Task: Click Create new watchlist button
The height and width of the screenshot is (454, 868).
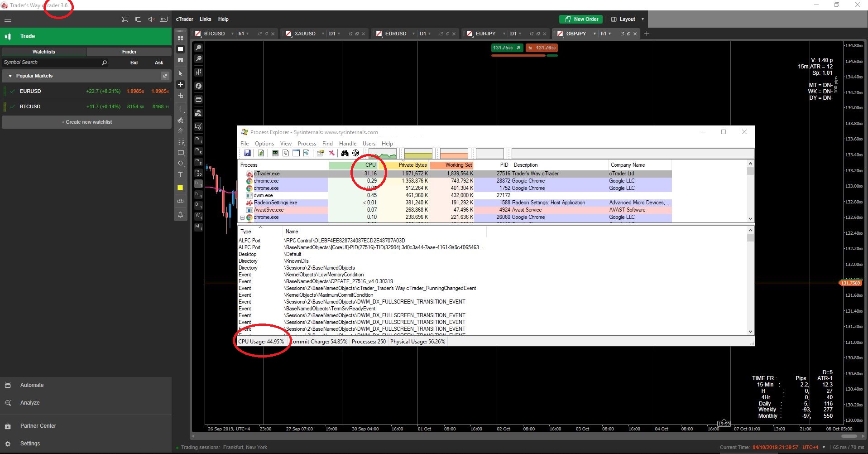Action: point(86,122)
